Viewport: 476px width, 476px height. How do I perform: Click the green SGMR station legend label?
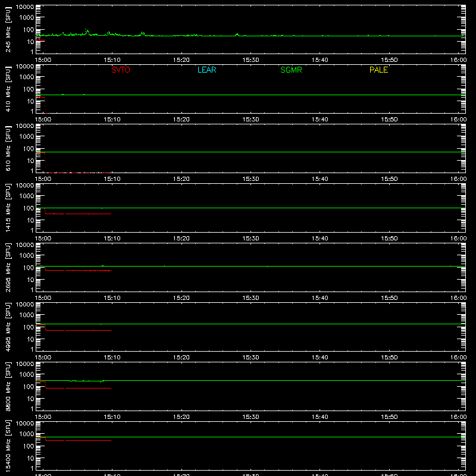pos(291,70)
